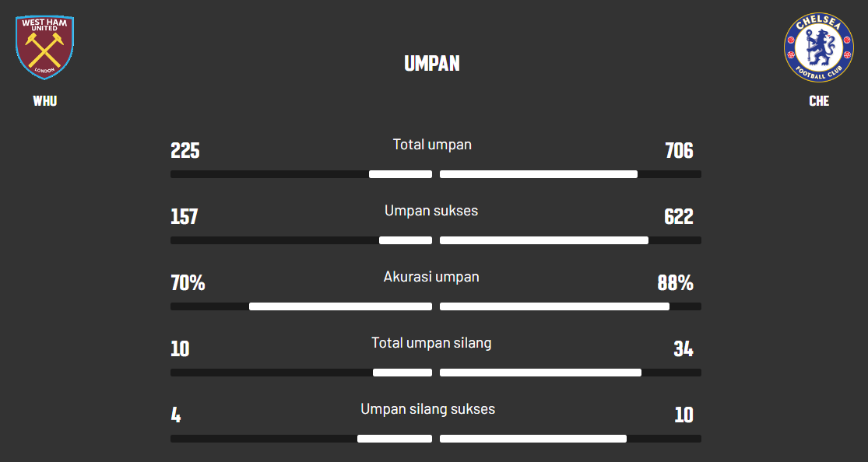This screenshot has height=462, width=868.
Task: Click the Total umpan stat label
Action: (432, 145)
